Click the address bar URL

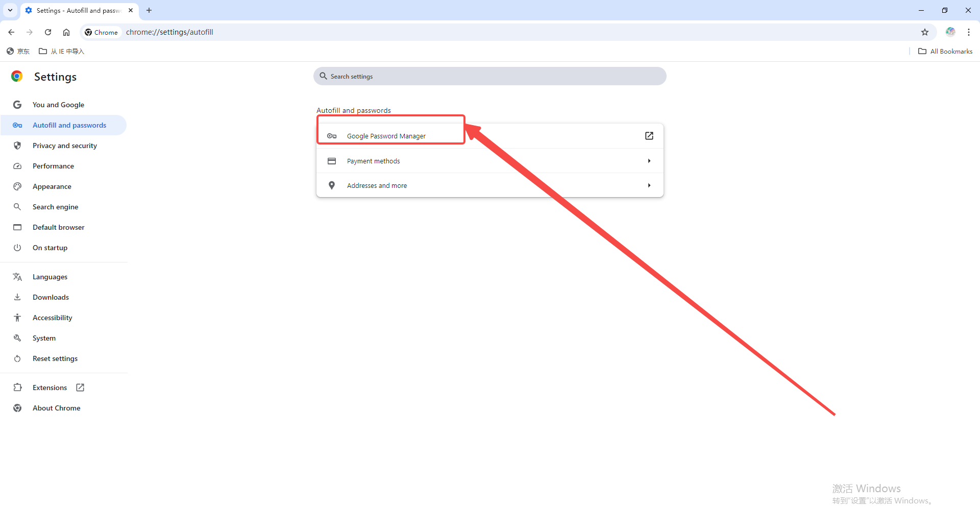coord(169,32)
